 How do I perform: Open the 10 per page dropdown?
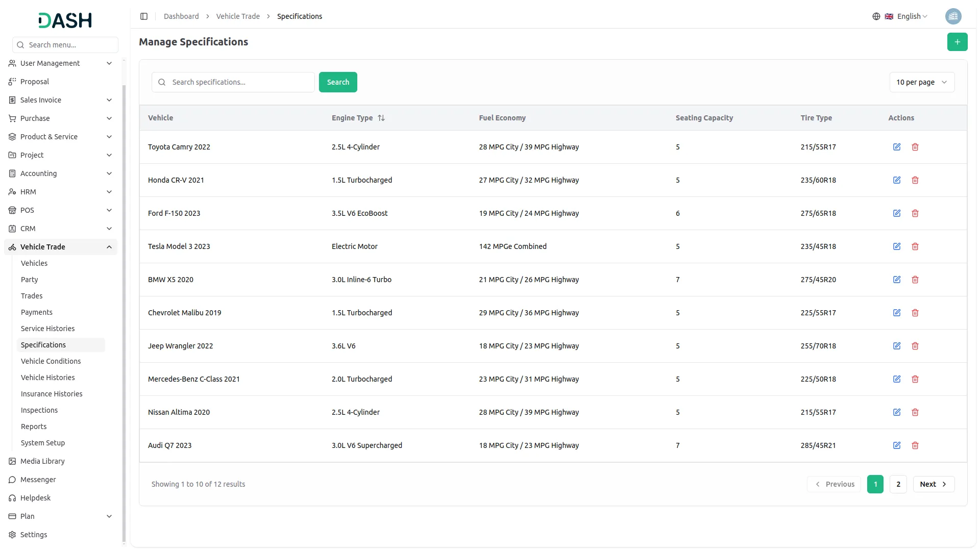coord(921,82)
